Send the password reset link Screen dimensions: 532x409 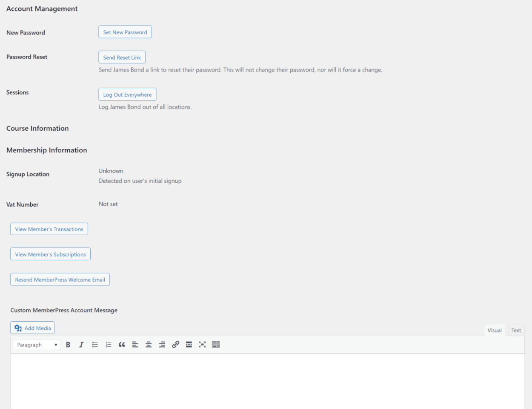coord(122,57)
